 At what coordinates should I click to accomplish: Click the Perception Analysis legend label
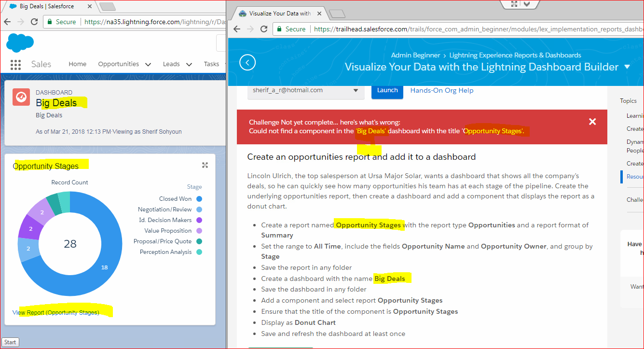[166, 252]
